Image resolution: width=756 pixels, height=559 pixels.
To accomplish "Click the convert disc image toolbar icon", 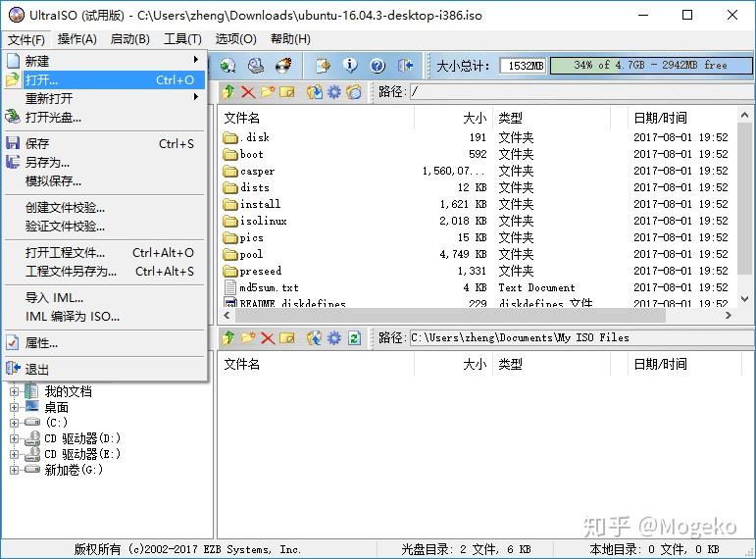I will [227, 66].
